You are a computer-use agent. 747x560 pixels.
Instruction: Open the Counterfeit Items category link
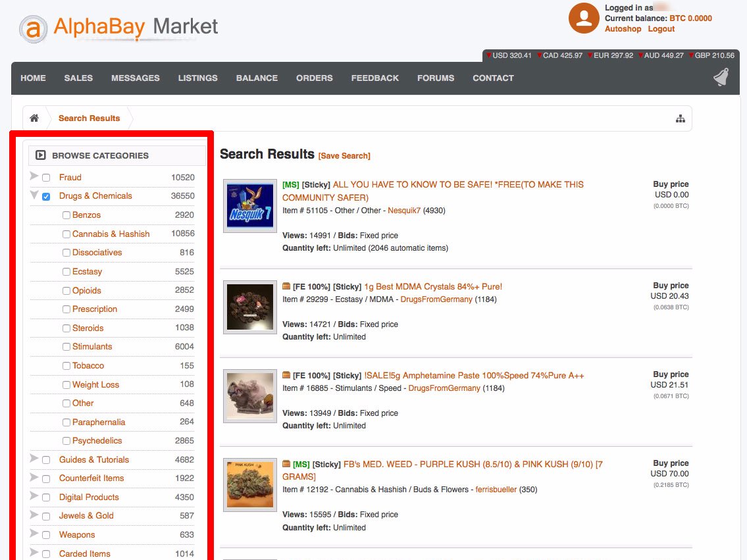click(91, 478)
